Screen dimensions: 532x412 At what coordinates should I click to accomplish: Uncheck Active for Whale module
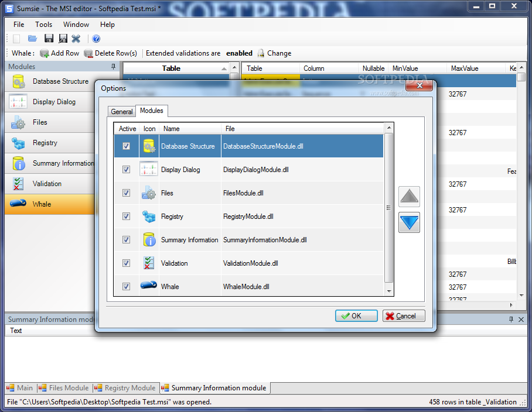coord(126,286)
